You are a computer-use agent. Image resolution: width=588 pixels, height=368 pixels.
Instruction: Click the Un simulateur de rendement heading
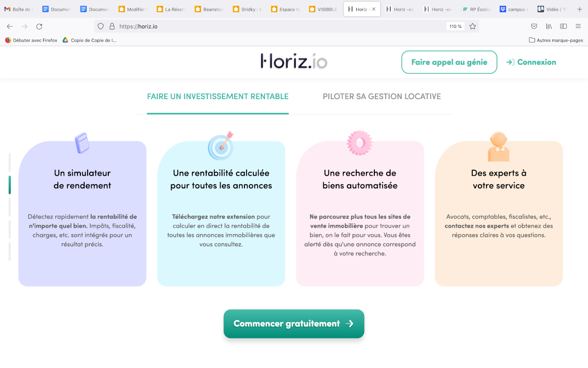[x=82, y=179]
